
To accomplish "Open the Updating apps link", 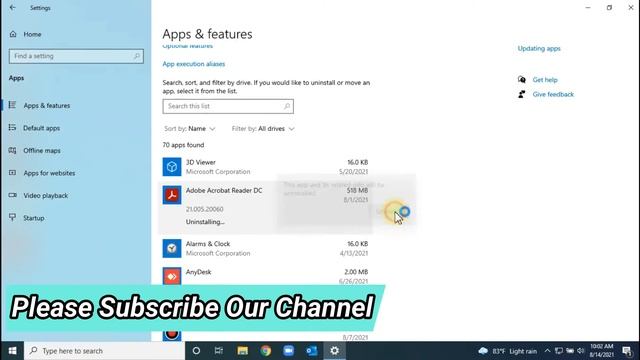I will (539, 49).
